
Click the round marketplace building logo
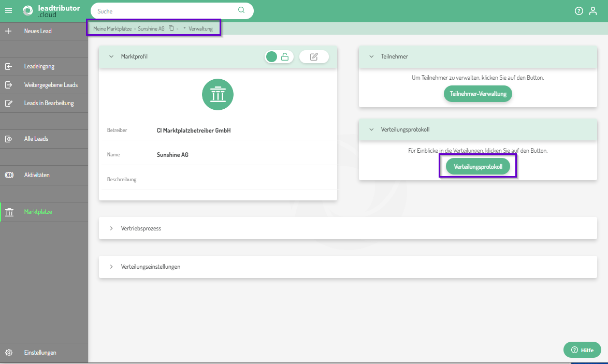(218, 95)
